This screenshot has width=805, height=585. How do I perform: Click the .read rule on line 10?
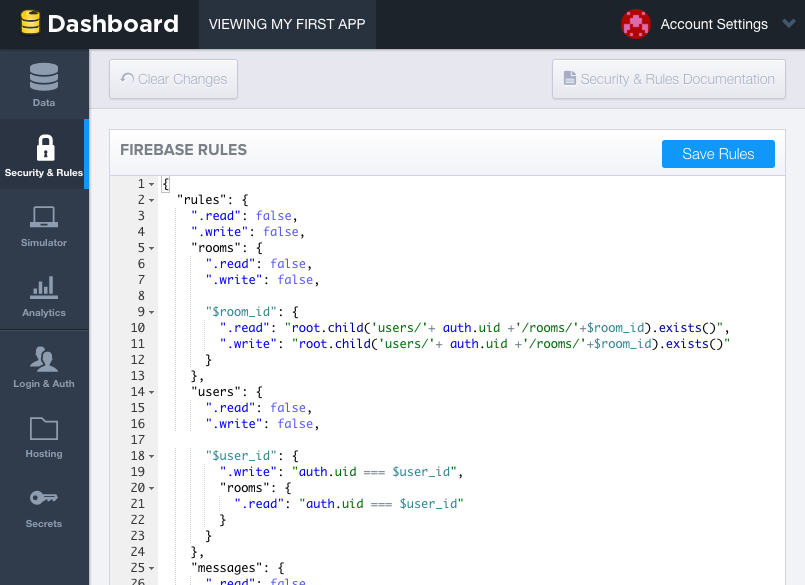[x=474, y=328]
